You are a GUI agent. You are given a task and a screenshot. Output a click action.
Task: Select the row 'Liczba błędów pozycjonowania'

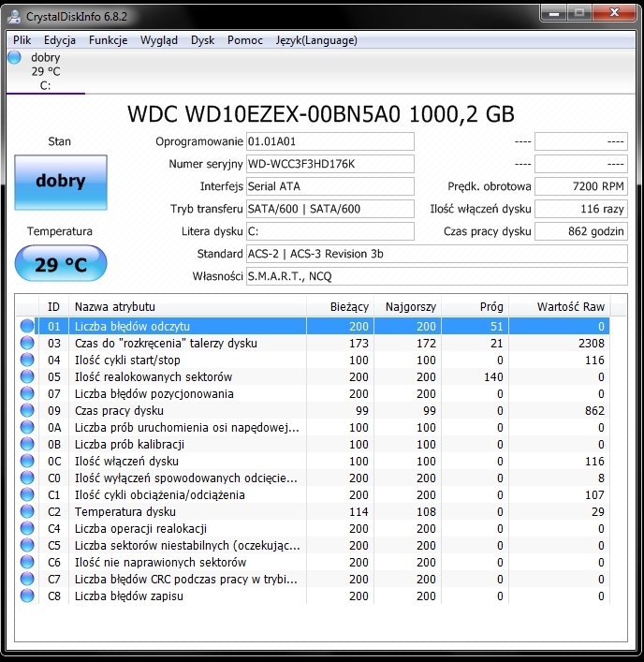tap(313, 393)
